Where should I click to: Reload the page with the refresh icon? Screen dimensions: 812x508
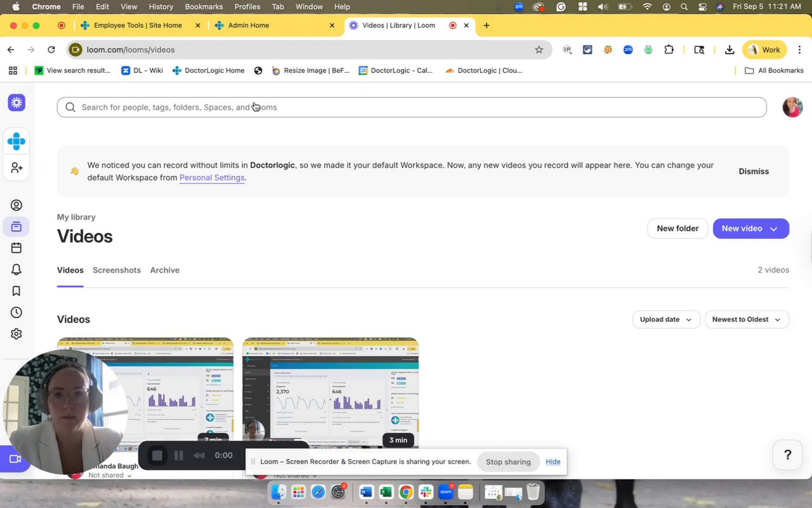tap(51, 50)
